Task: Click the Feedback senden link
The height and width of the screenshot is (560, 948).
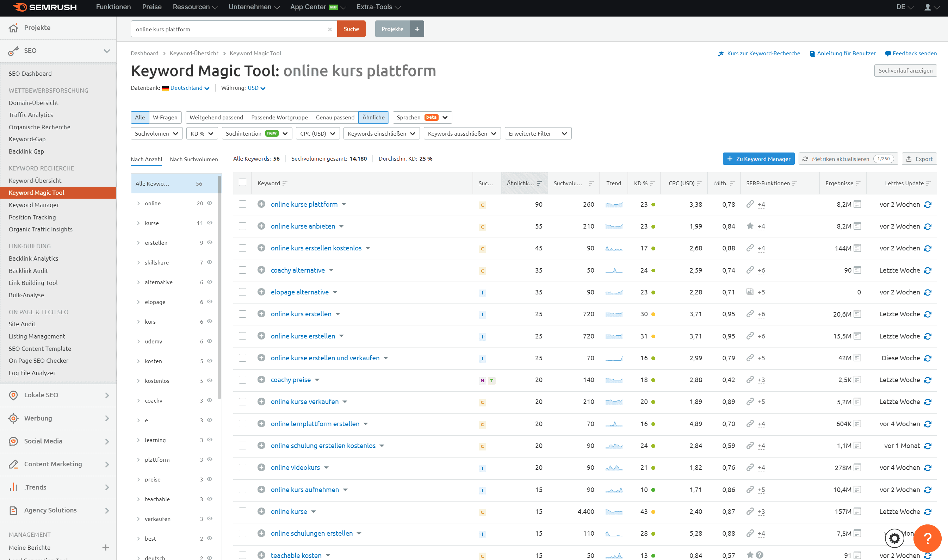Action: tap(910, 53)
